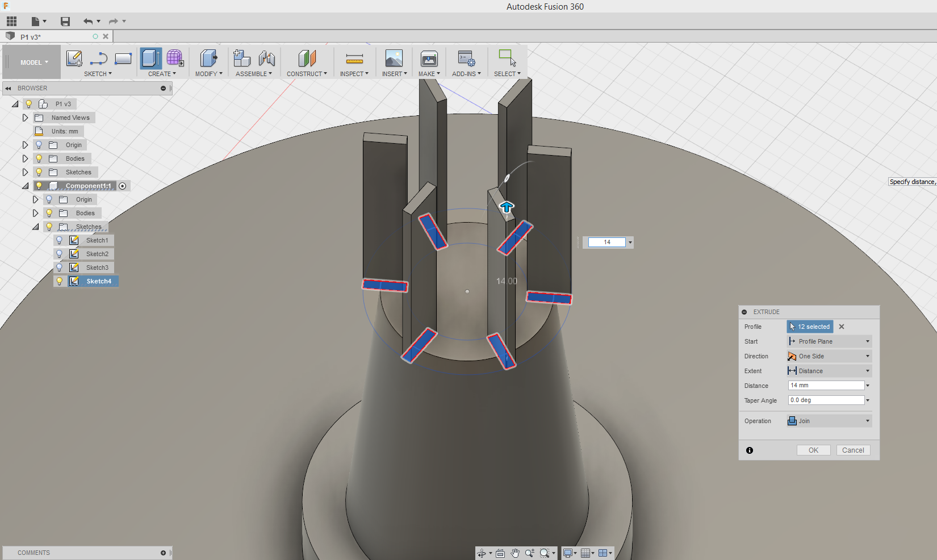Select the Create Form tool
This screenshot has width=937, height=560.
[175, 58]
